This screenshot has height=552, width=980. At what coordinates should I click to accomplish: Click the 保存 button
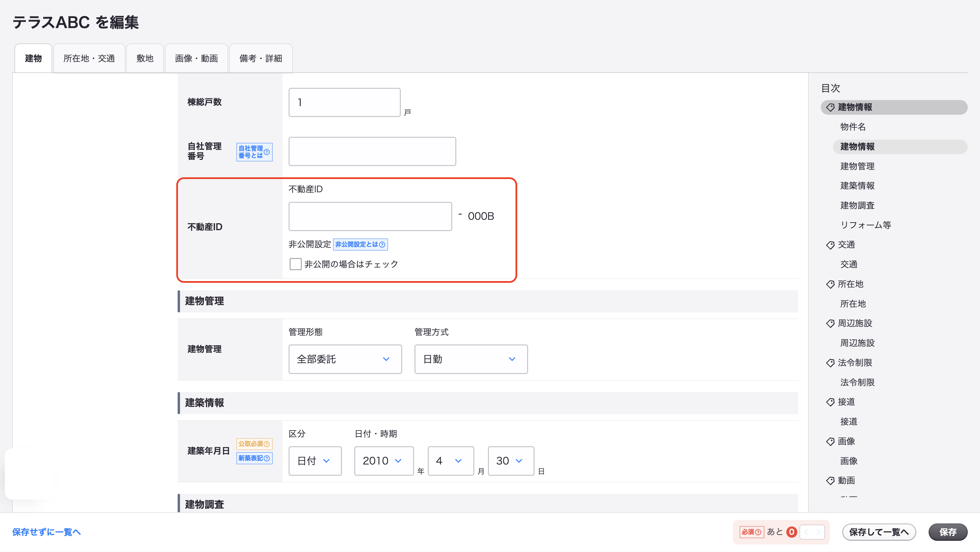pyautogui.click(x=948, y=532)
